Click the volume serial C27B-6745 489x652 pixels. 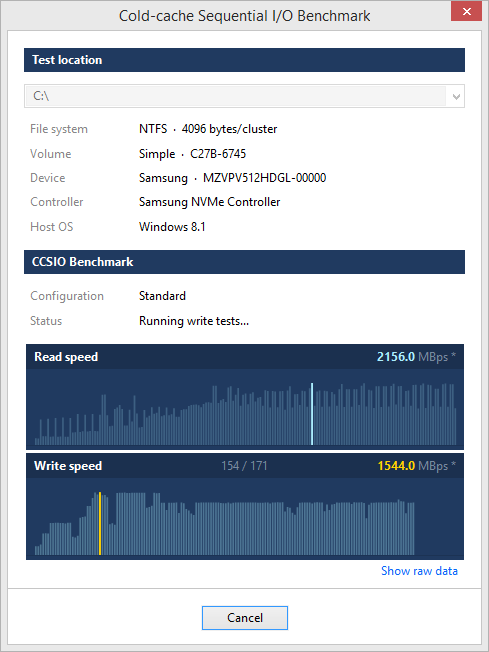(x=218, y=154)
